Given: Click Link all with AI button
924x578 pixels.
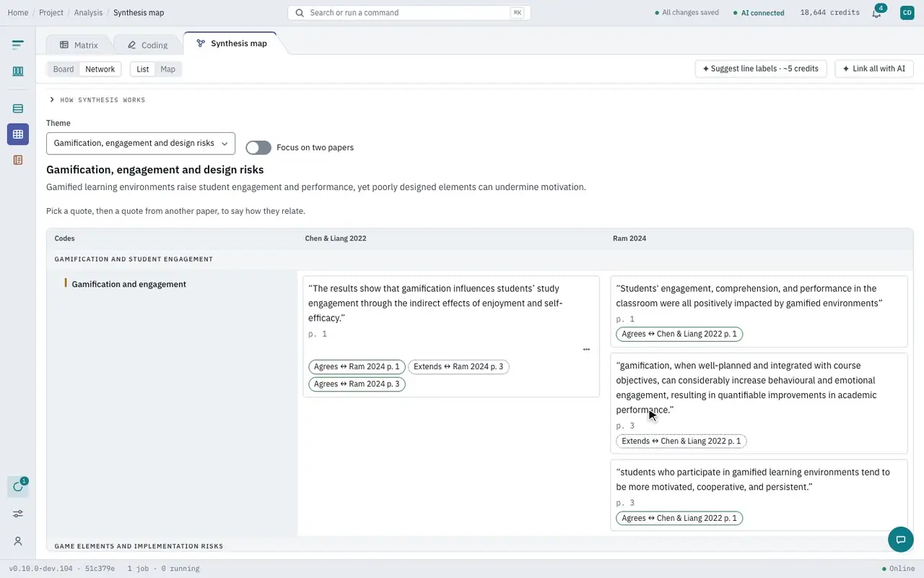Looking at the screenshot, I should pos(874,69).
